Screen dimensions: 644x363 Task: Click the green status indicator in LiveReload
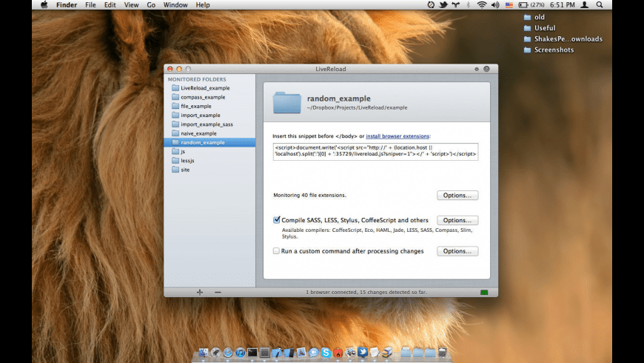pos(484,293)
